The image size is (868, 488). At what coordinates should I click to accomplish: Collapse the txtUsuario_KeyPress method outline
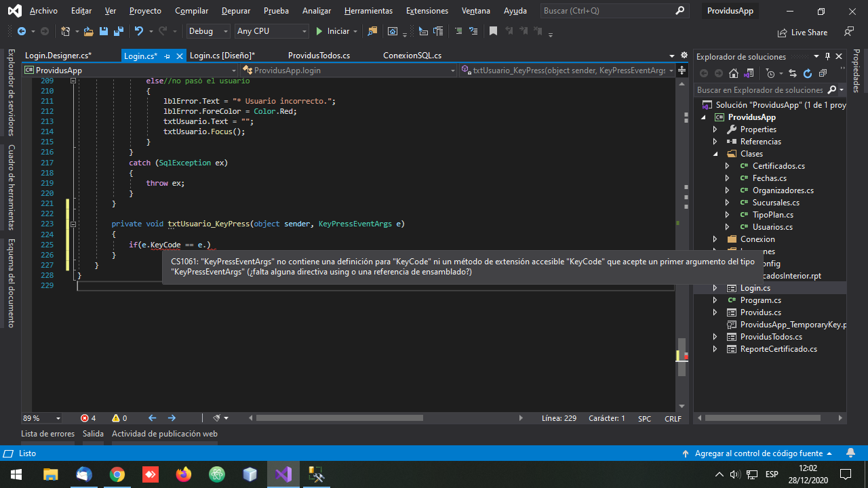73,224
